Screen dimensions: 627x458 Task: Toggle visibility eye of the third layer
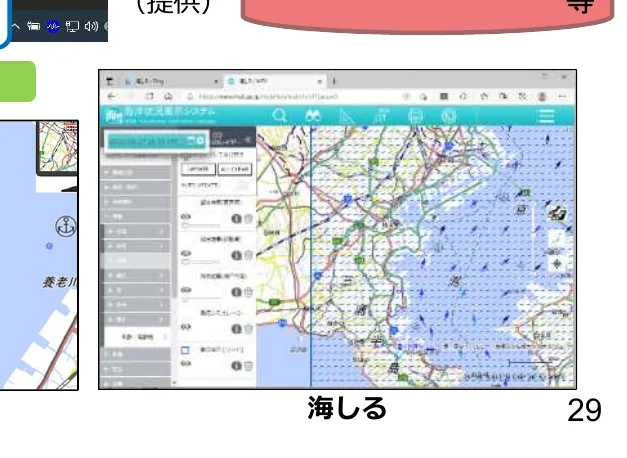pyautogui.click(x=186, y=290)
